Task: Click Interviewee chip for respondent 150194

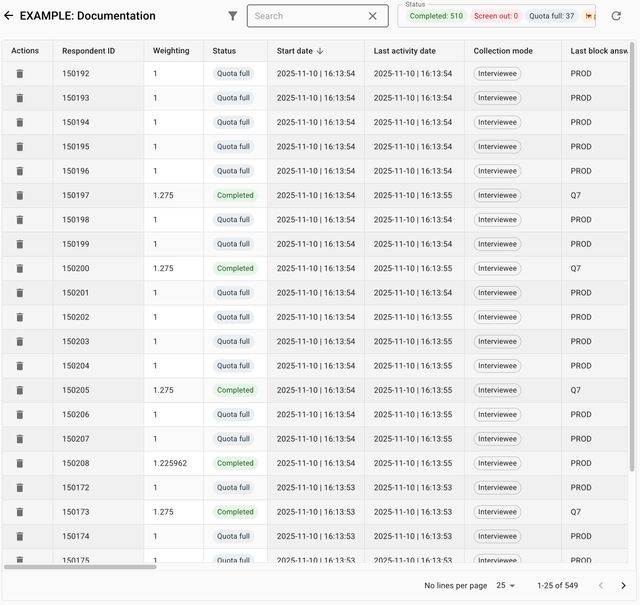Action: coord(497,123)
